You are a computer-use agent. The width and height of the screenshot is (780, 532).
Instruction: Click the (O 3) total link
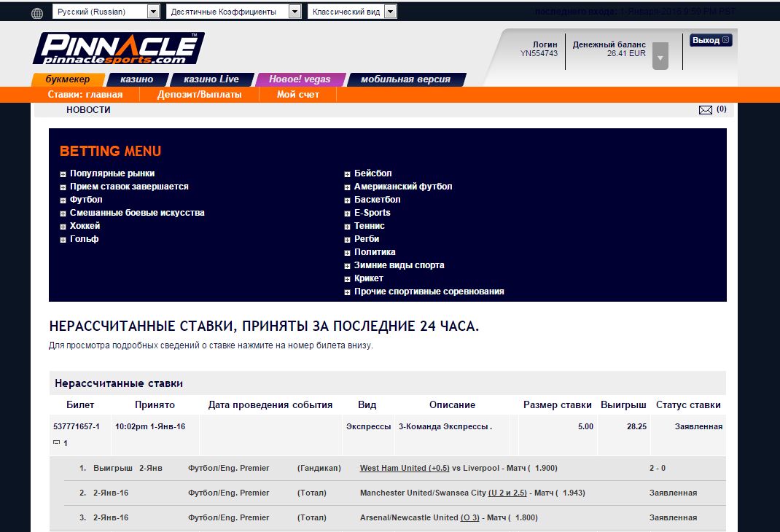469,518
